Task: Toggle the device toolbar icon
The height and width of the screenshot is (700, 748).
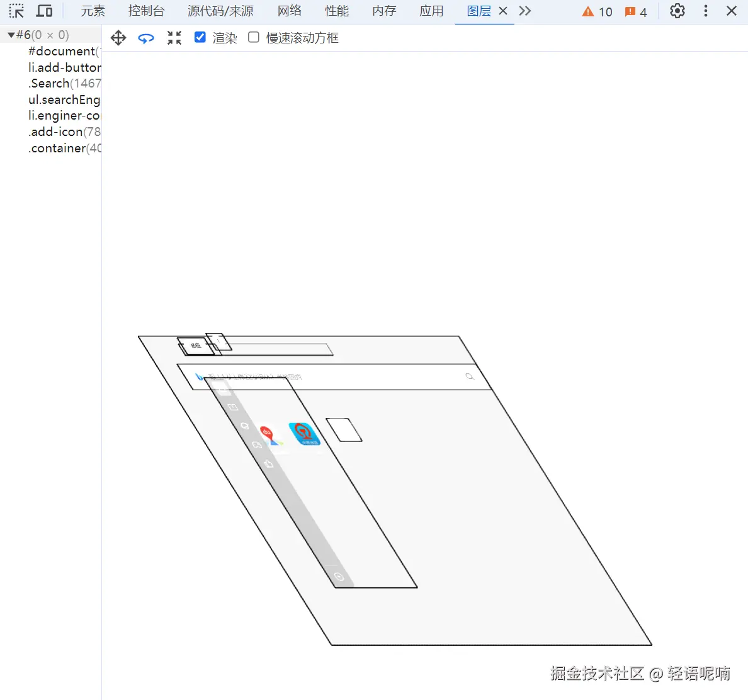Action: click(x=44, y=11)
